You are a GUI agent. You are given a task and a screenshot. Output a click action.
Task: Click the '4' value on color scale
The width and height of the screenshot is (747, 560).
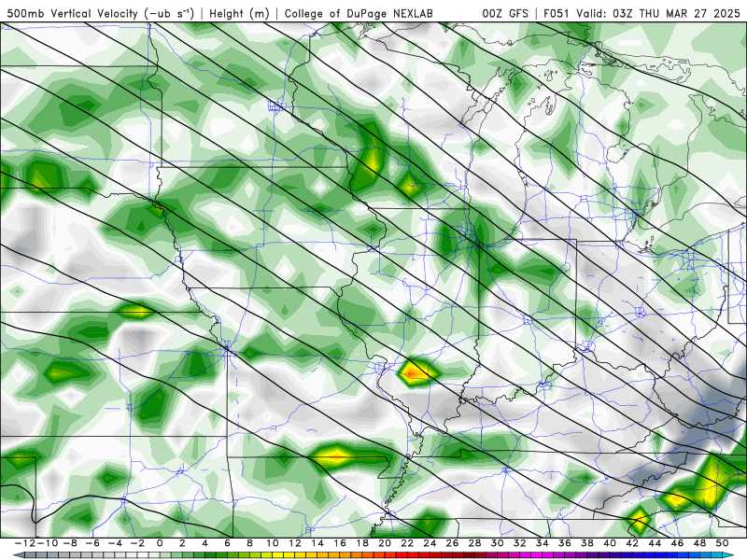204,543
